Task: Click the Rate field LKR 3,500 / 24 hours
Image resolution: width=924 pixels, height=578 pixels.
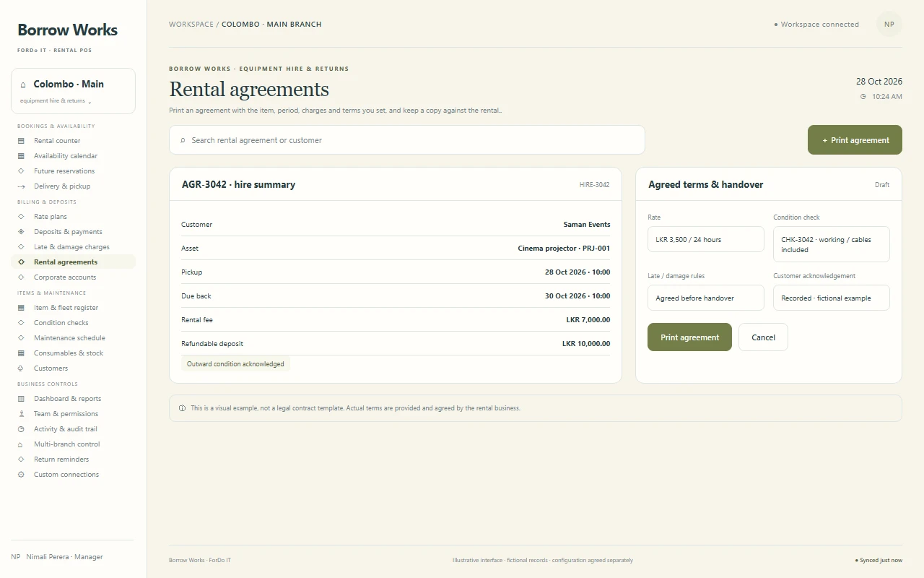Action: (x=706, y=239)
